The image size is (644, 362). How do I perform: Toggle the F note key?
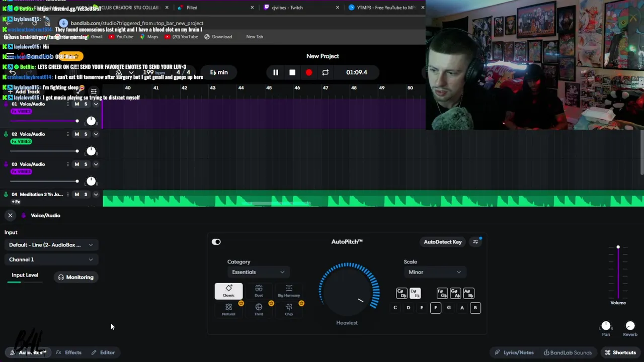[436, 308]
